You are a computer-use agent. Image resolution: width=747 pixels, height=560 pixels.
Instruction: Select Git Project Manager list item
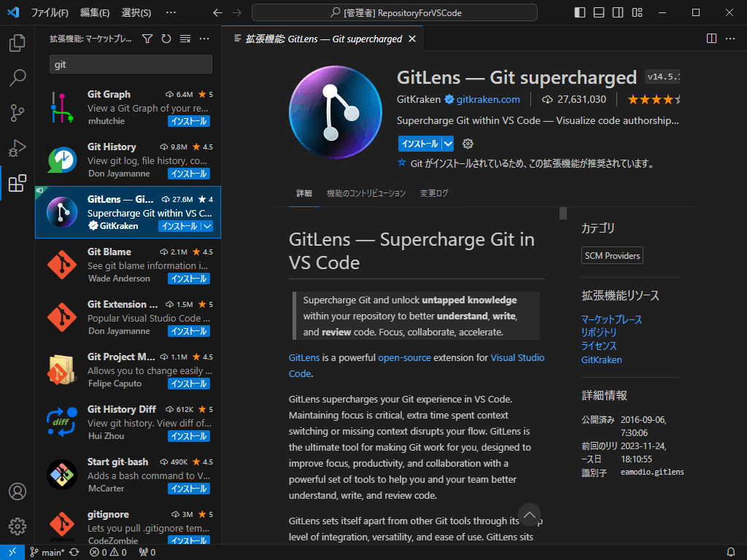pyautogui.click(x=128, y=370)
